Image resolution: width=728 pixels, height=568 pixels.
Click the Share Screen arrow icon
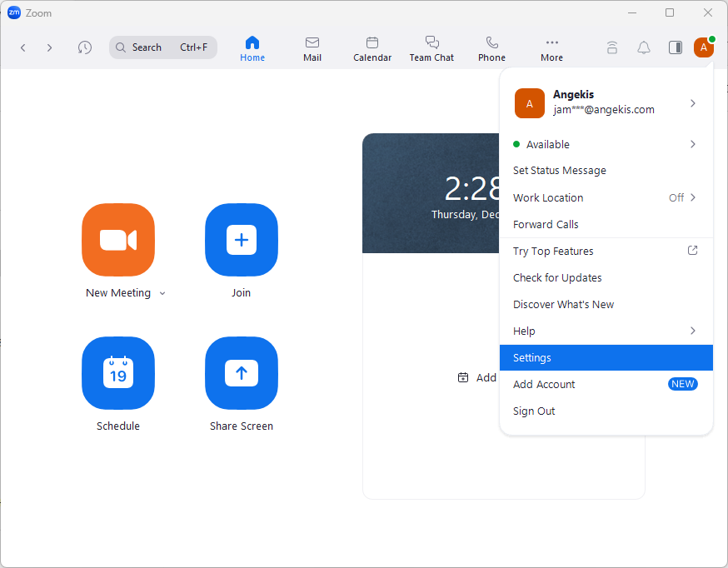tap(242, 373)
